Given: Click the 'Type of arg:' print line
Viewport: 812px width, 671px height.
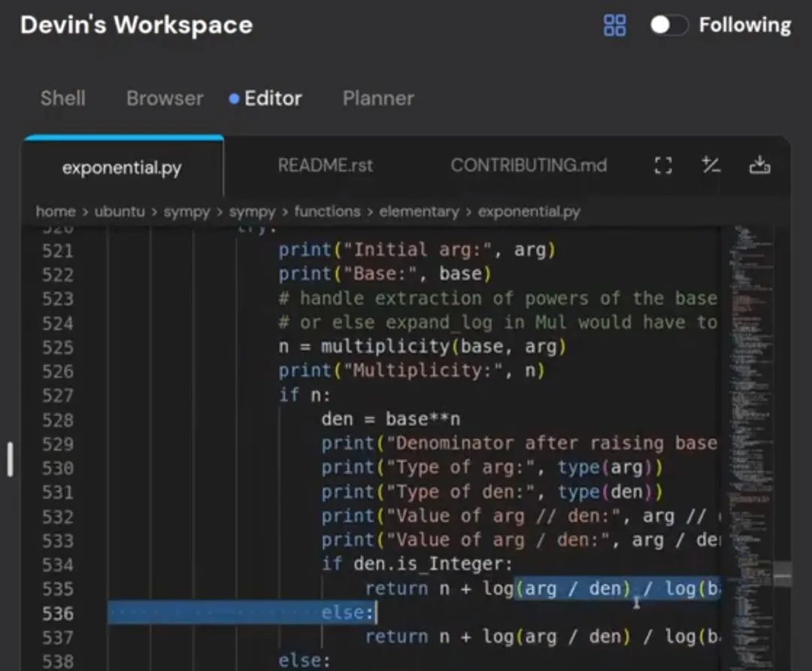Looking at the screenshot, I should (492, 467).
